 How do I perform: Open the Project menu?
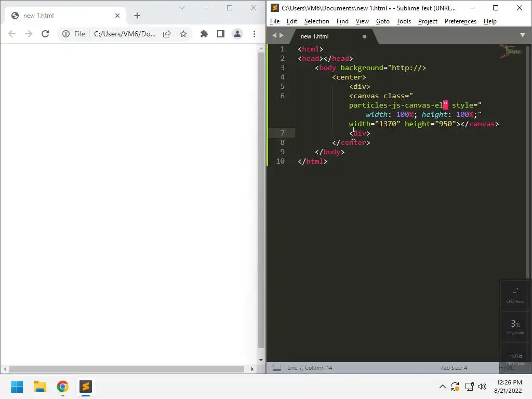pos(428,21)
